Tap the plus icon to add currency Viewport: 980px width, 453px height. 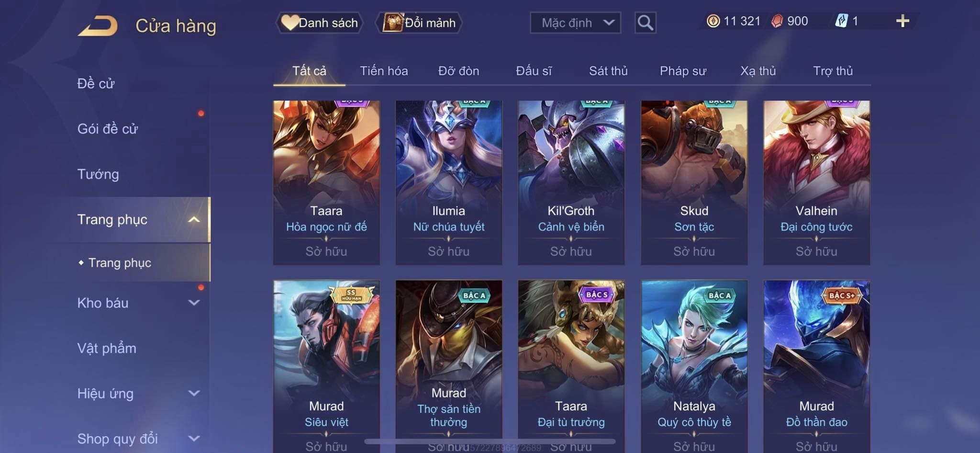tap(902, 21)
